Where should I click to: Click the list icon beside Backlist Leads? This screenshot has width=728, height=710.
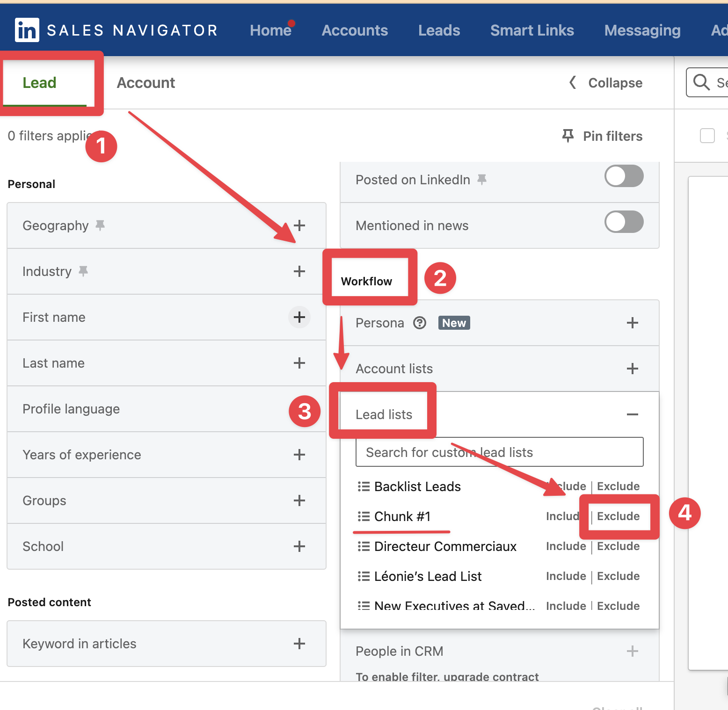[364, 486]
